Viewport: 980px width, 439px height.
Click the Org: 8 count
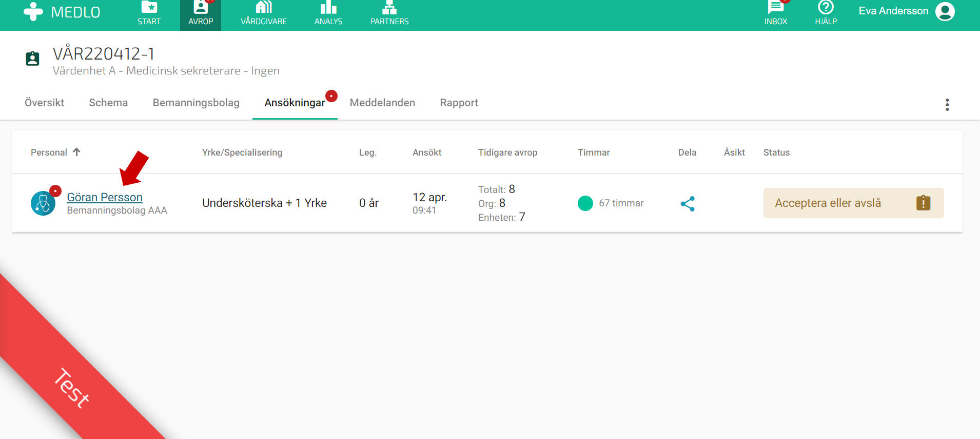coord(492,203)
